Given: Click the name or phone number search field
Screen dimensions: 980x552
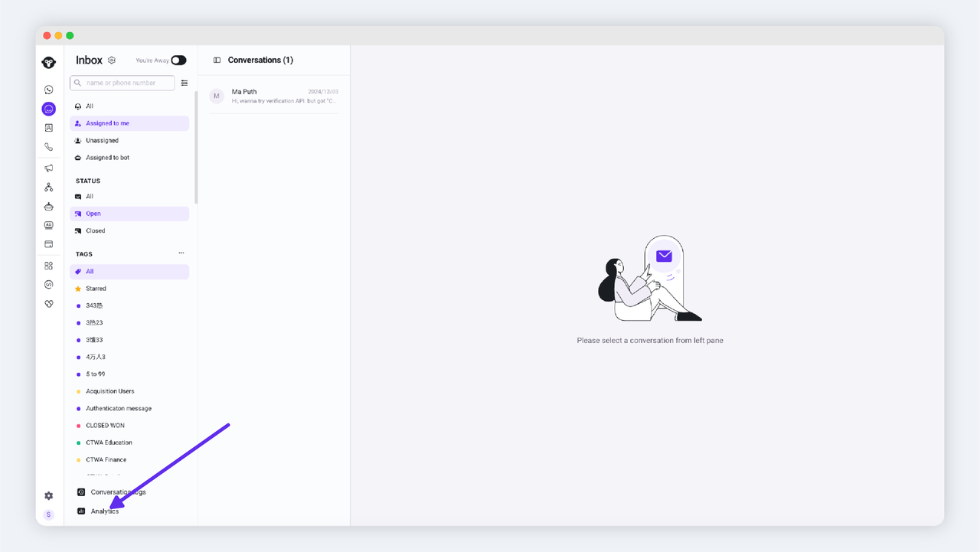Looking at the screenshot, I should pyautogui.click(x=126, y=83).
